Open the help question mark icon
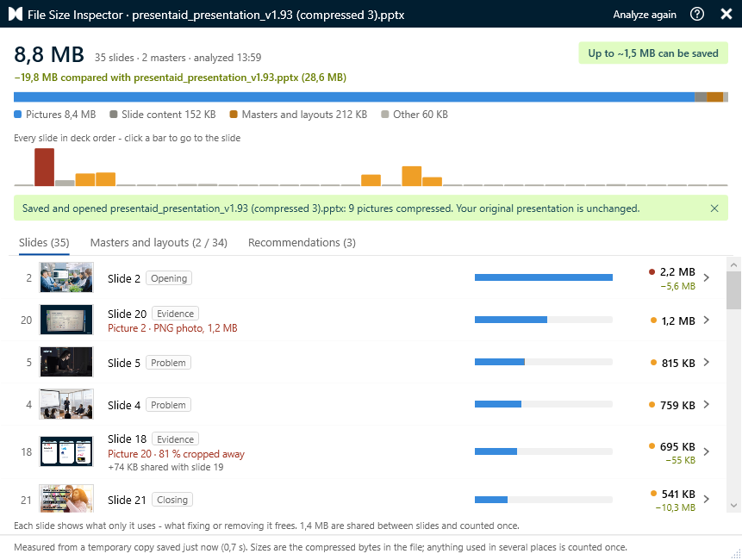The image size is (742, 560). tap(697, 14)
